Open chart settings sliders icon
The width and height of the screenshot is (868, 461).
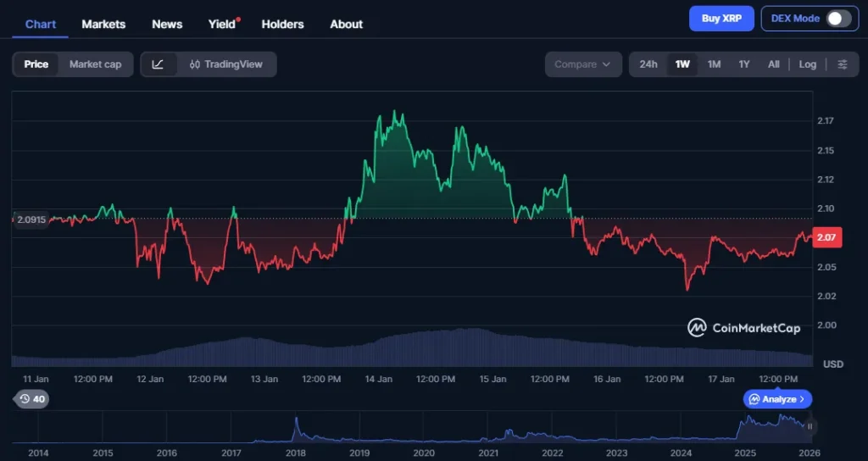(x=842, y=64)
